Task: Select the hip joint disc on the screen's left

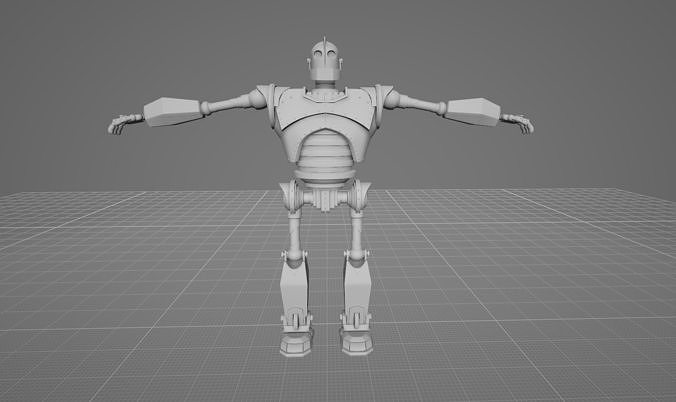Action: point(292,197)
